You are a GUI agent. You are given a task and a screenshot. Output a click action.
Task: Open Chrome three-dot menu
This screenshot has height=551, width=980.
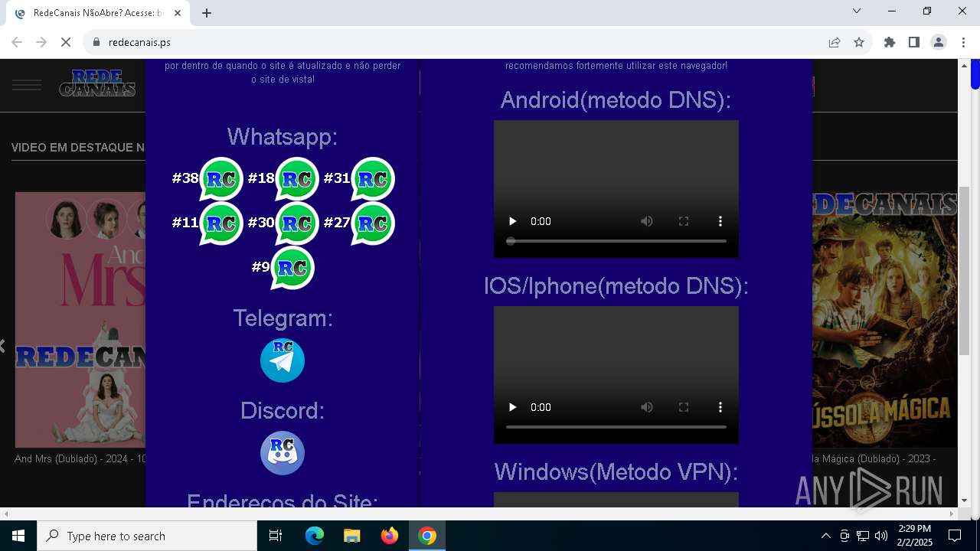963,43
